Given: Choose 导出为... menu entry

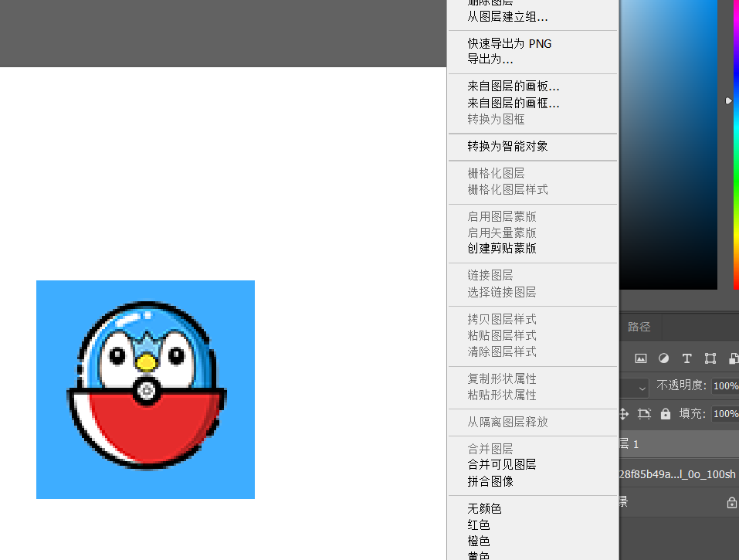Looking at the screenshot, I should click(x=490, y=59).
